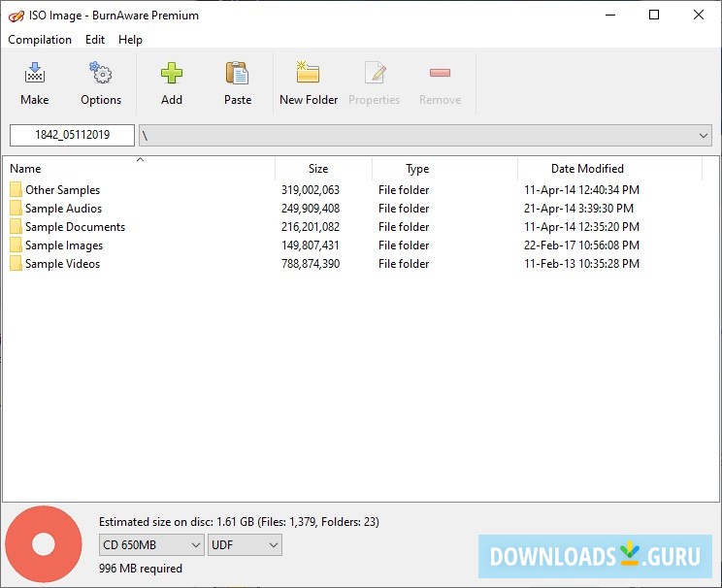Select the Sample Videos folder icon
The width and height of the screenshot is (722, 588).
pos(16,263)
